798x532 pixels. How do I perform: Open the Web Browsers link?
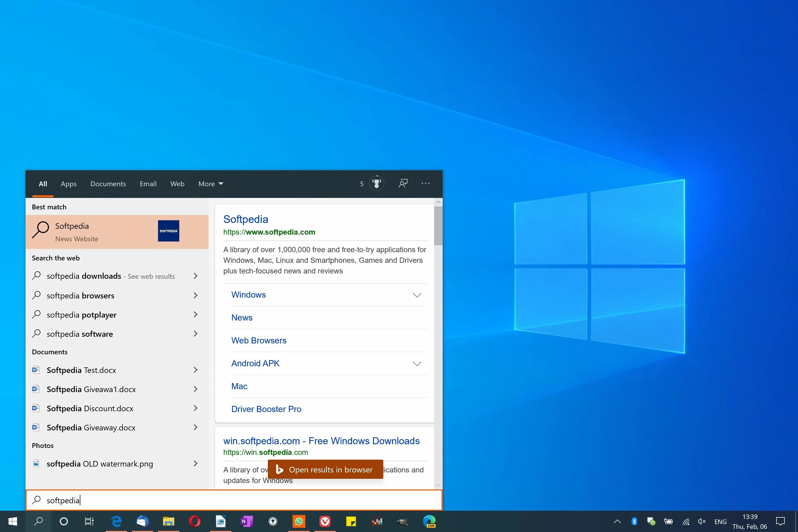point(259,340)
